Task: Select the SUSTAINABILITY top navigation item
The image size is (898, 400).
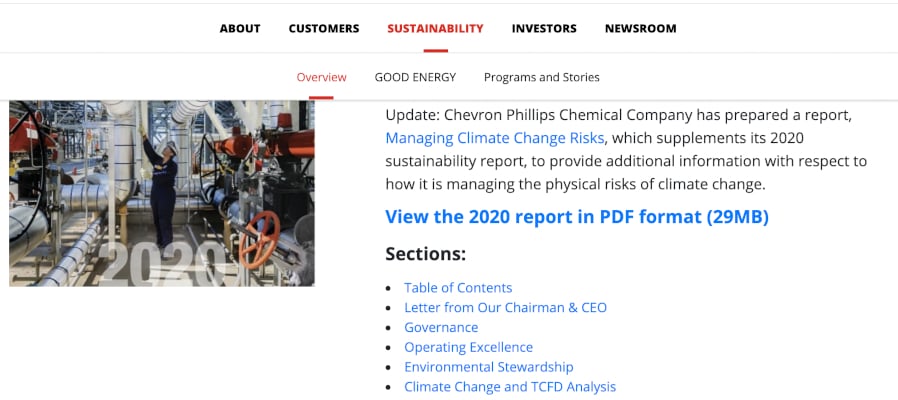Action: coord(435,28)
